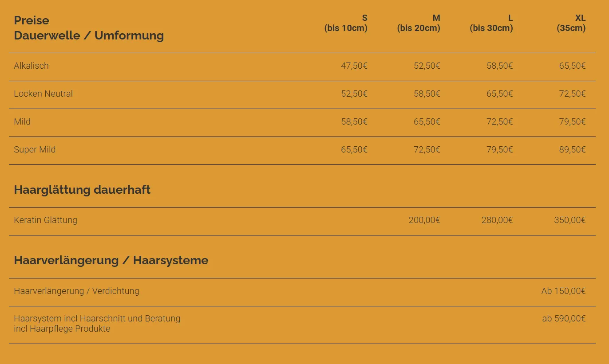Click the Mild row label

click(x=22, y=121)
